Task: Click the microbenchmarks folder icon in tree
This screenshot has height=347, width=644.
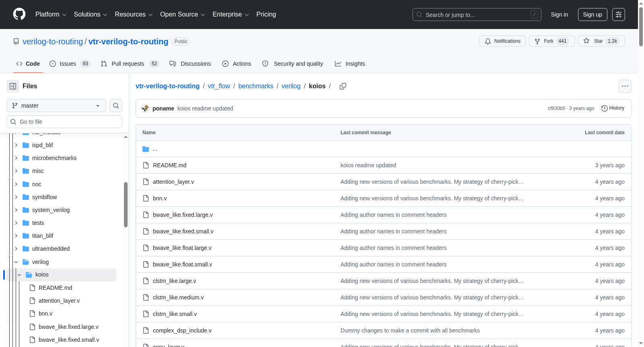Action: pyautogui.click(x=26, y=158)
